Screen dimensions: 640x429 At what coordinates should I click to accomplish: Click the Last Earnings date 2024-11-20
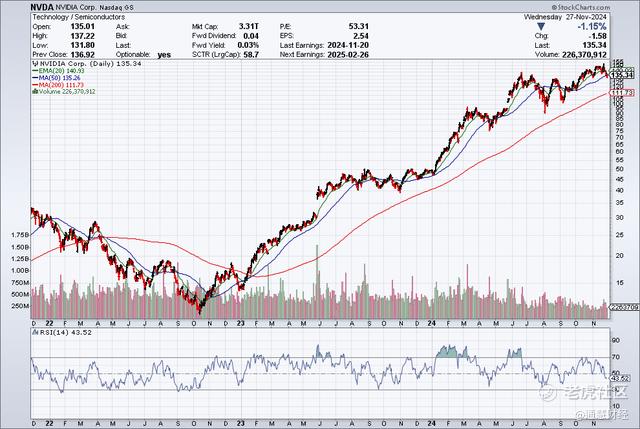347,45
